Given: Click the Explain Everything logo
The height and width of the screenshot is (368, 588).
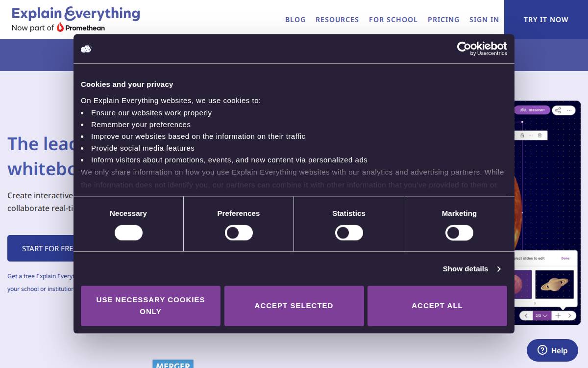Looking at the screenshot, I should tap(76, 14).
